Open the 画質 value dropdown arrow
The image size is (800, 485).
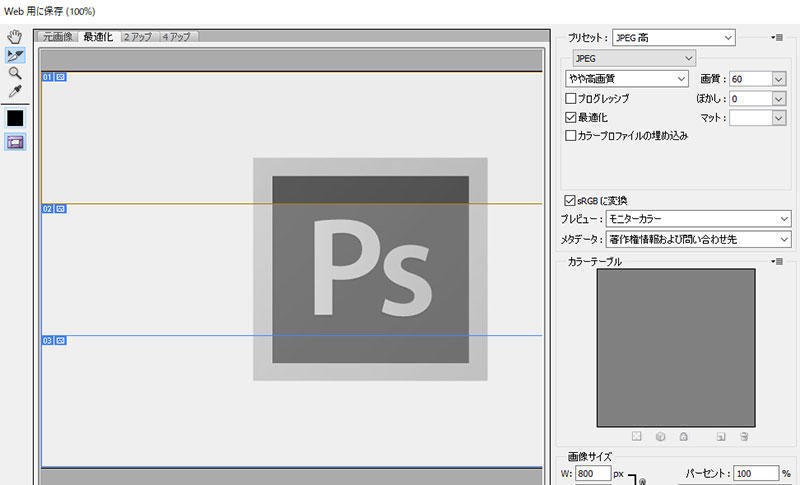(x=779, y=79)
